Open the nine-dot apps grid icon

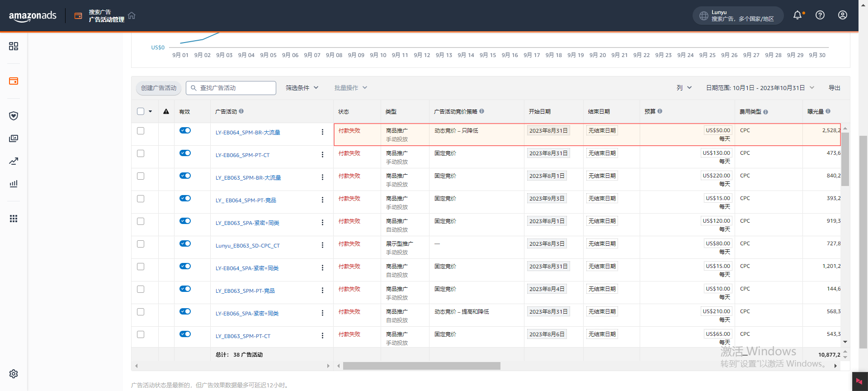[14, 219]
